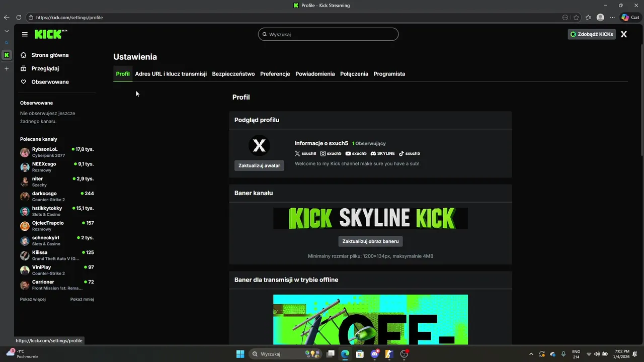Viewport: 644px width, 362px height.
Task: Click in the Wyszukaj search field
Action: click(329, 34)
